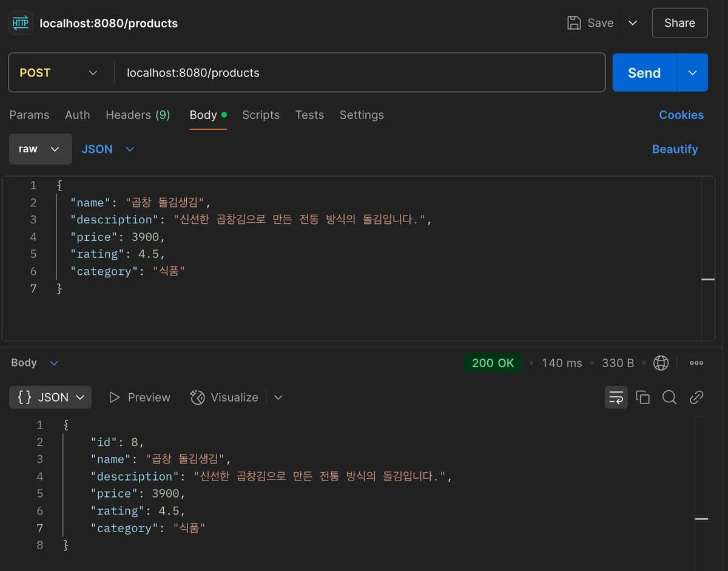Open the Headers (9) tab
Viewport: 728px width, 571px height.
[138, 115]
